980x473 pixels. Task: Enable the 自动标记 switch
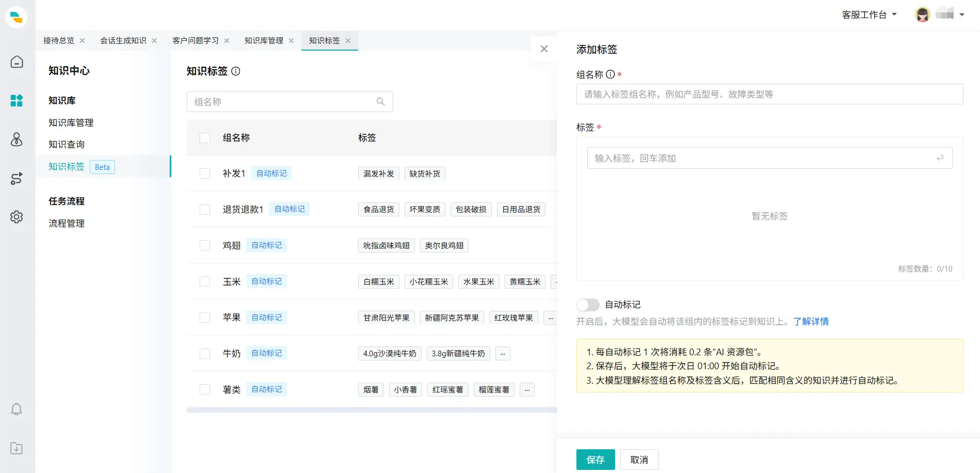[588, 305]
